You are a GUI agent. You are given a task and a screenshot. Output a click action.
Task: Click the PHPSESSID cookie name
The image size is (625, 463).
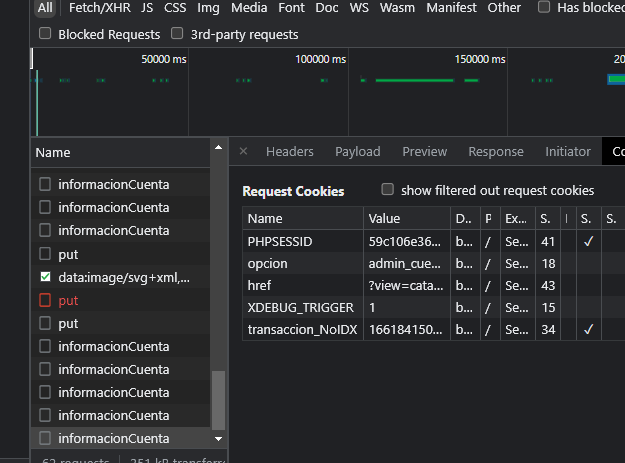click(280, 242)
